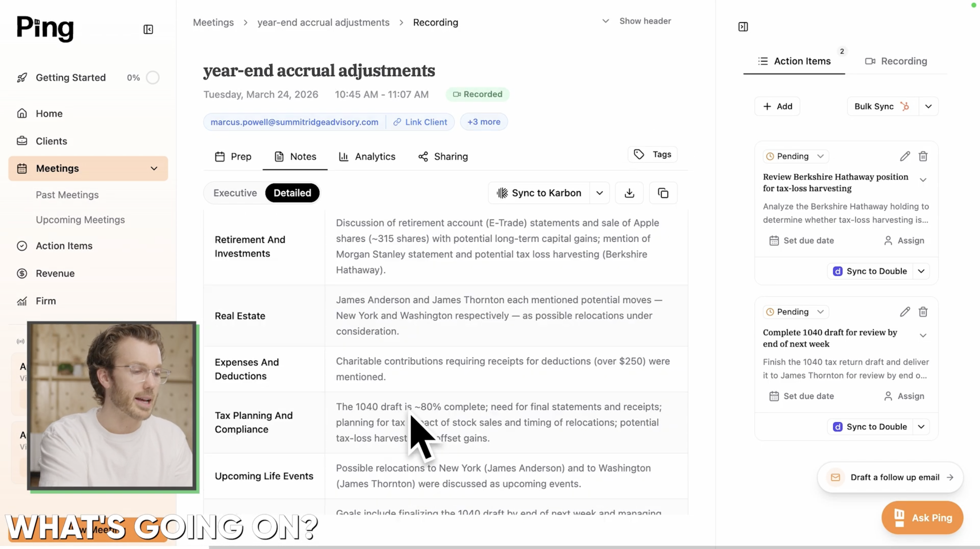Screen dimensions: 980x549
Task: Open the Tags button
Action: point(652,154)
